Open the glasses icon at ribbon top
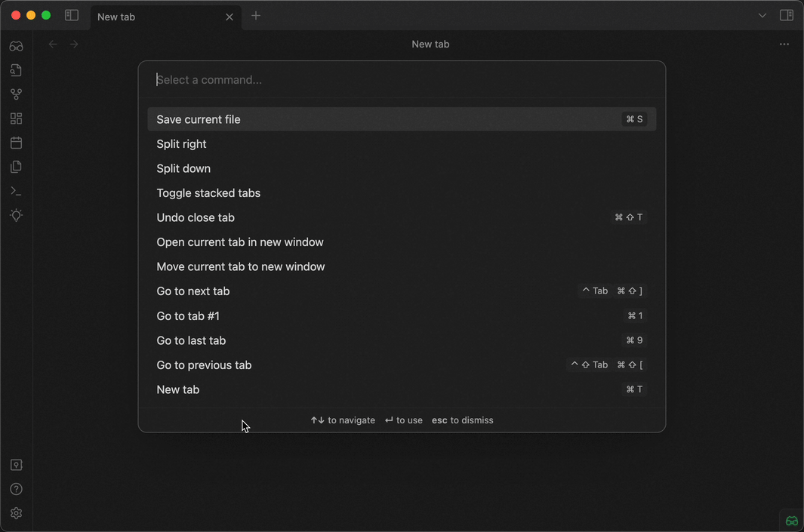The width and height of the screenshot is (804, 532). (17, 47)
